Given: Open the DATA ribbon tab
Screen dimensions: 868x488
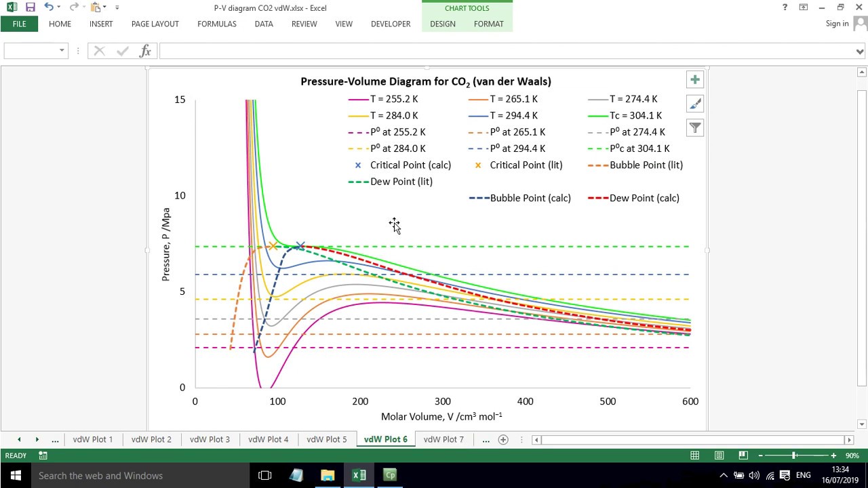Looking at the screenshot, I should pyautogui.click(x=264, y=24).
